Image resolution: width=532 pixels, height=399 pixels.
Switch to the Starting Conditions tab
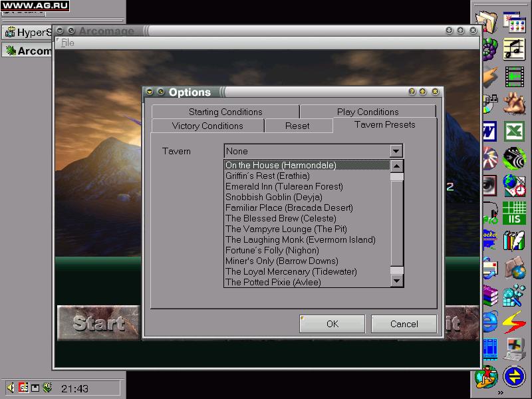click(225, 112)
